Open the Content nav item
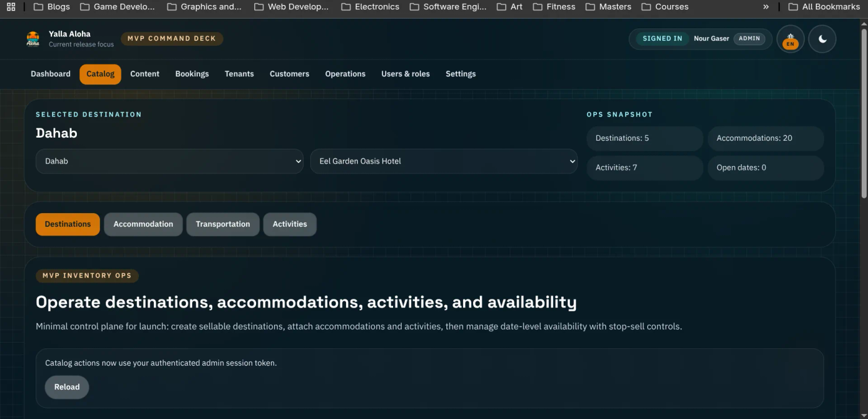This screenshot has height=419, width=868. [x=145, y=74]
